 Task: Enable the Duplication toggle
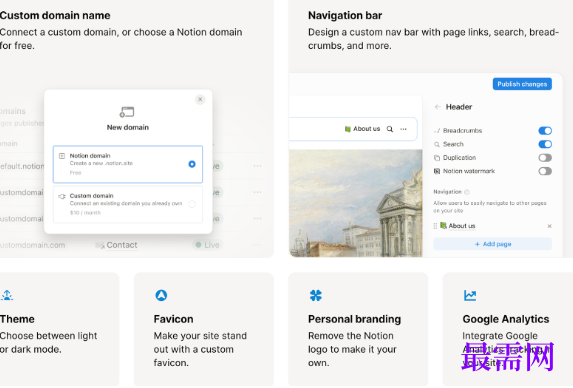(545, 158)
